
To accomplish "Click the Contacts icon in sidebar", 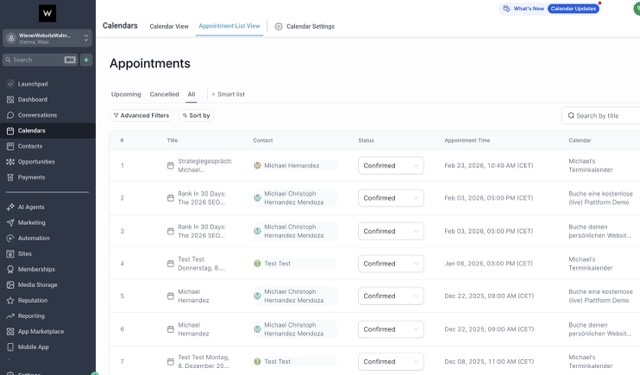I will point(11,146).
